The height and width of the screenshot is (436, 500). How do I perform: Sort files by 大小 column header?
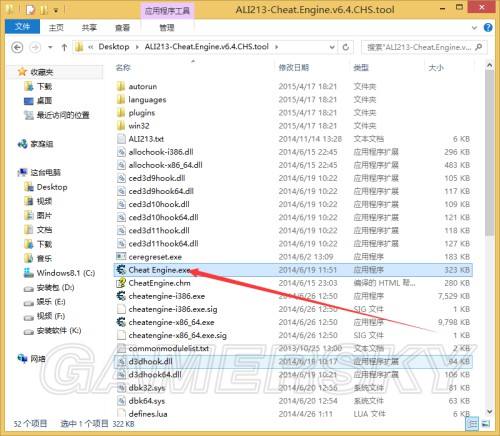(436, 68)
